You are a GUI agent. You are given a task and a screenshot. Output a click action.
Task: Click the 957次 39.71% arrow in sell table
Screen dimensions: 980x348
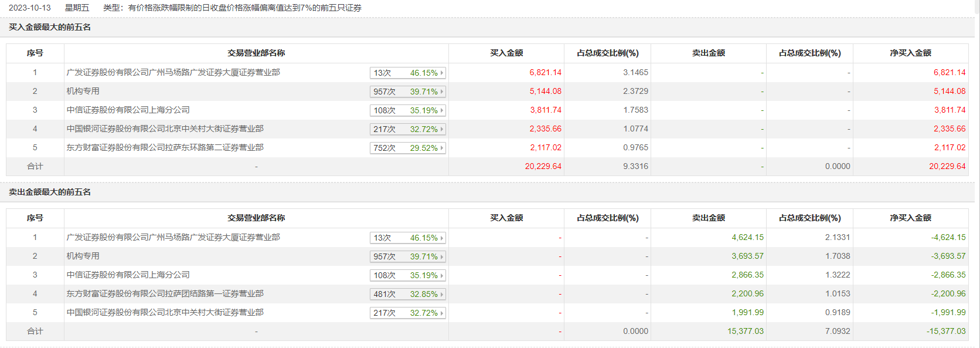[x=442, y=256]
